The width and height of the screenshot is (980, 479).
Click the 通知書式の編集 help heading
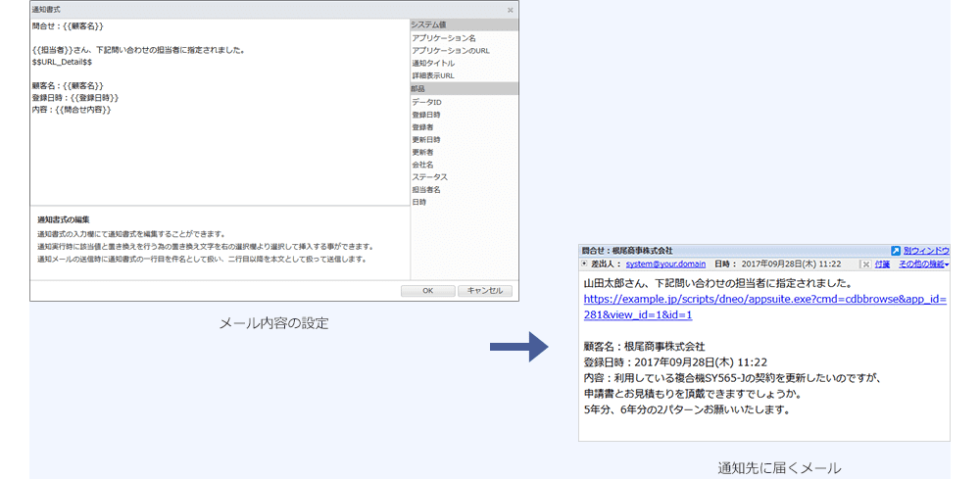tap(64, 219)
